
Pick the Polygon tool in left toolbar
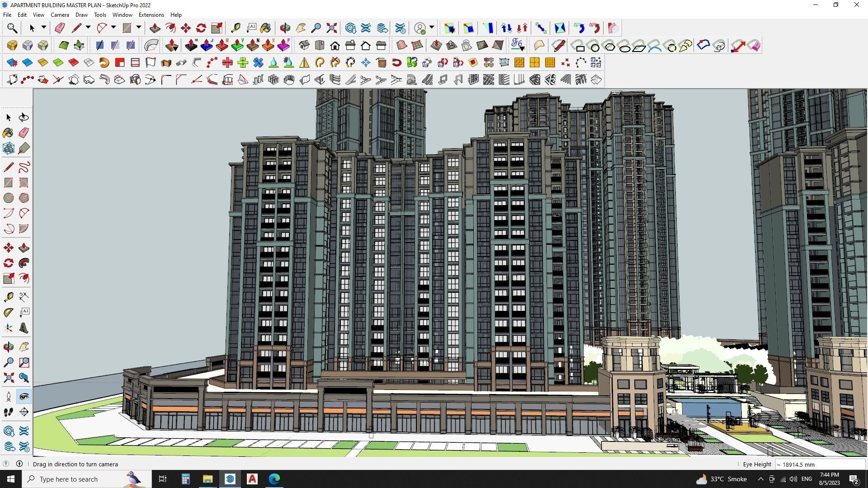[24, 198]
